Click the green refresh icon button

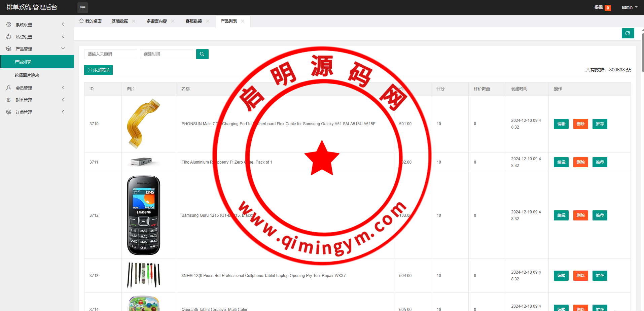(628, 33)
